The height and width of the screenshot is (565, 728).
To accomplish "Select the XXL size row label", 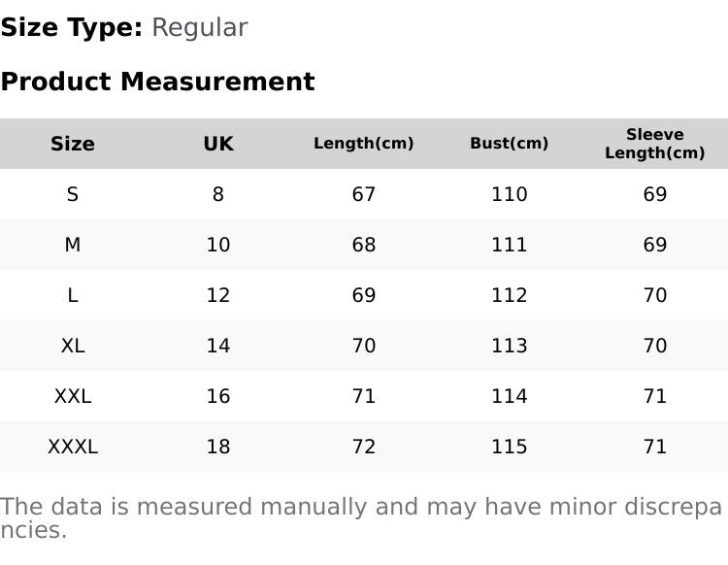I will (73, 396).
